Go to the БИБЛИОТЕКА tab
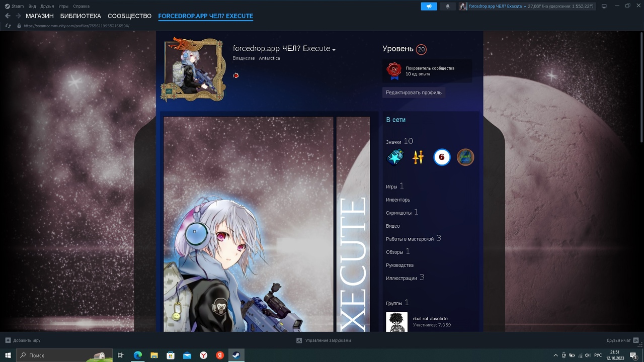The width and height of the screenshot is (644, 362). pyautogui.click(x=80, y=16)
